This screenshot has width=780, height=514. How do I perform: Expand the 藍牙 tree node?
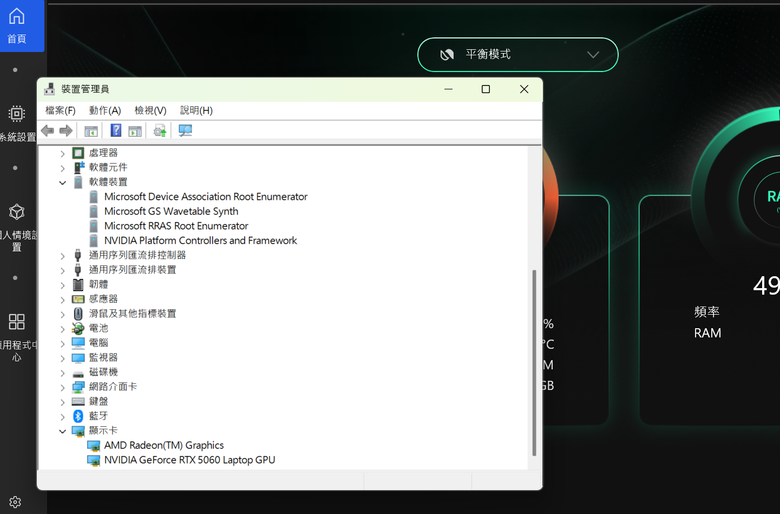click(x=63, y=416)
